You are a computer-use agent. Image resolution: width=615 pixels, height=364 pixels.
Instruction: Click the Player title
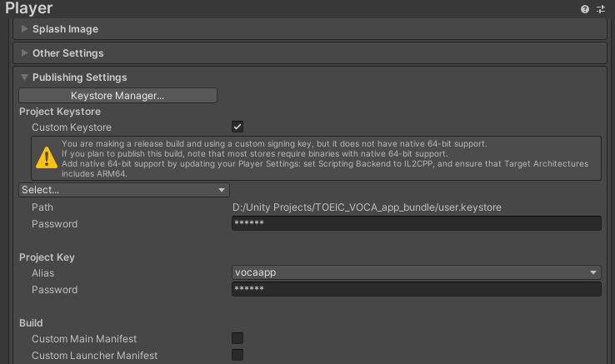[x=28, y=8]
